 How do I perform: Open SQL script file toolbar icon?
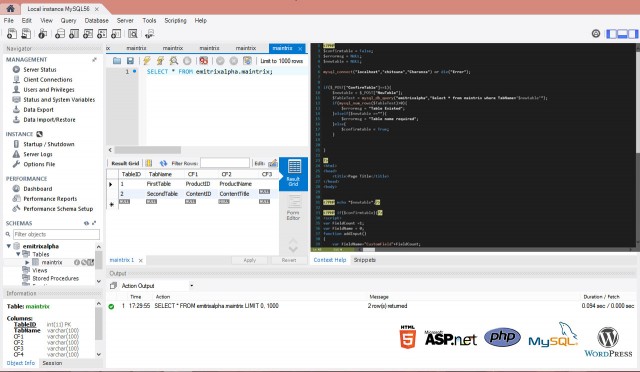pos(26,34)
